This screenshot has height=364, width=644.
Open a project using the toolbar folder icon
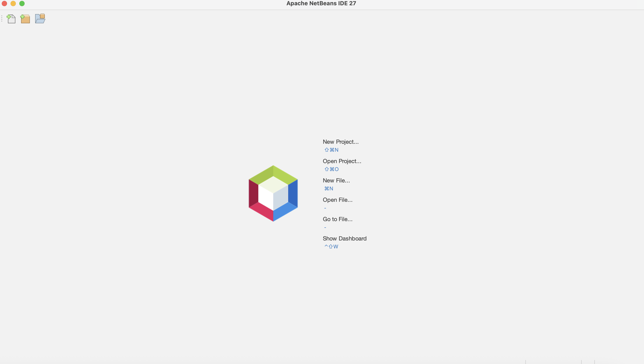pyautogui.click(x=40, y=18)
